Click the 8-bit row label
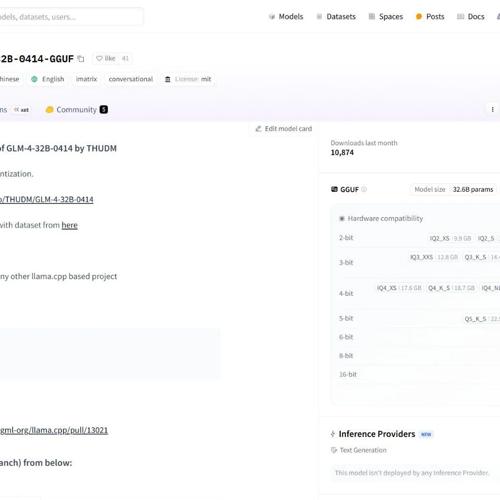The height and width of the screenshot is (500, 500). [x=346, y=356]
